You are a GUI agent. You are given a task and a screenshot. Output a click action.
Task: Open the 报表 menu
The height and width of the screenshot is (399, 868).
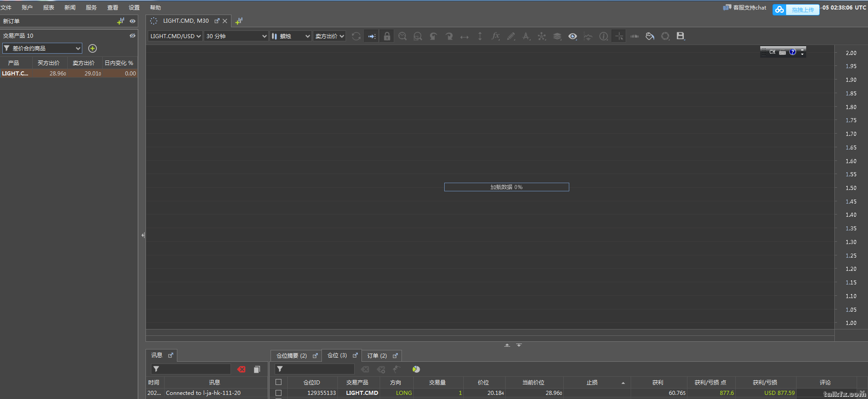point(49,8)
